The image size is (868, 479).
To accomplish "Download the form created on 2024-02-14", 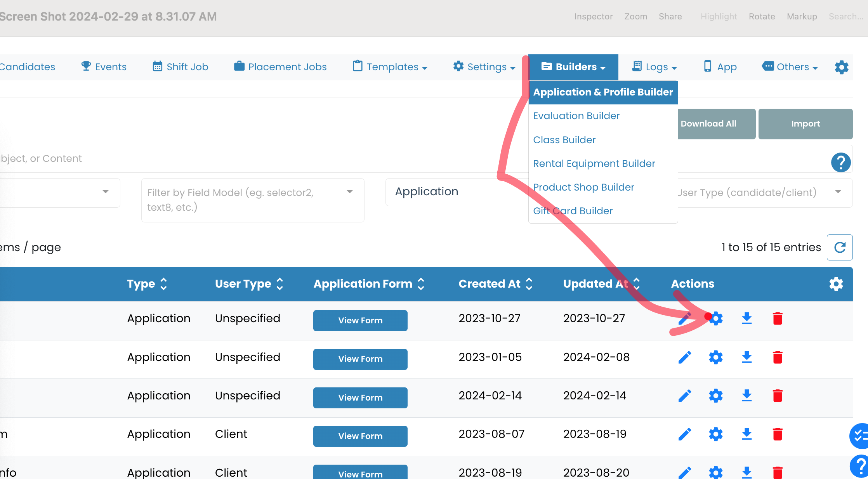I will pyautogui.click(x=746, y=396).
